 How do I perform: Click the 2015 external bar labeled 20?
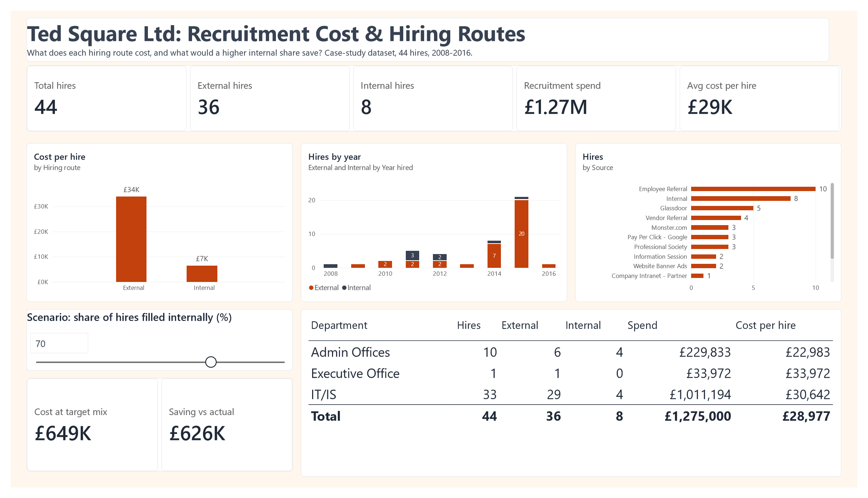tap(522, 234)
